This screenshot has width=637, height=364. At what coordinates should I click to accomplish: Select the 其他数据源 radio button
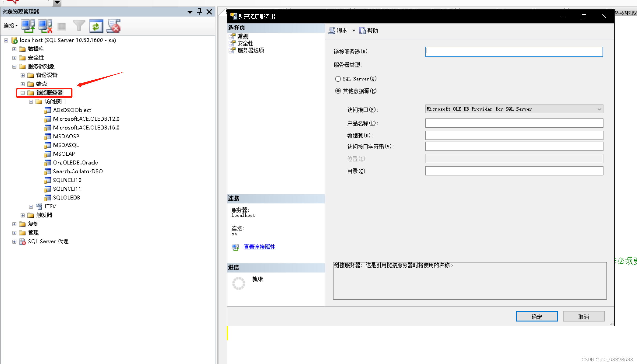tap(338, 91)
